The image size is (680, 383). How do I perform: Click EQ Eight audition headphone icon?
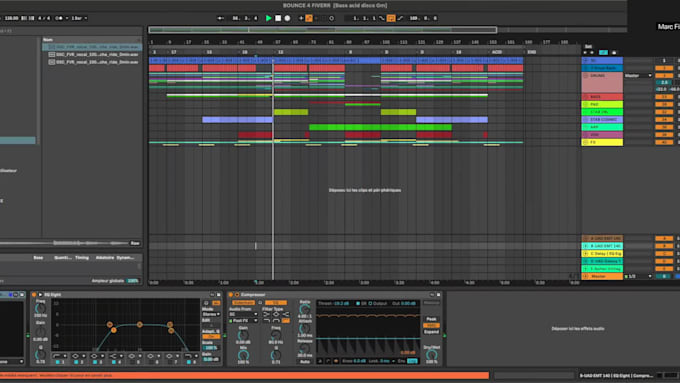(x=206, y=303)
